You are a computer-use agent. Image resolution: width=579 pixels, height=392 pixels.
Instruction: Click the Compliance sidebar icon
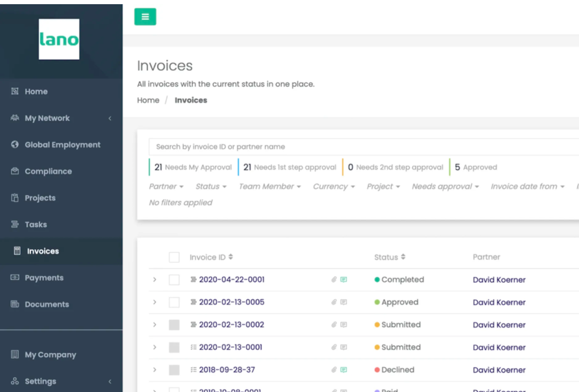pyautogui.click(x=15, y=171)
